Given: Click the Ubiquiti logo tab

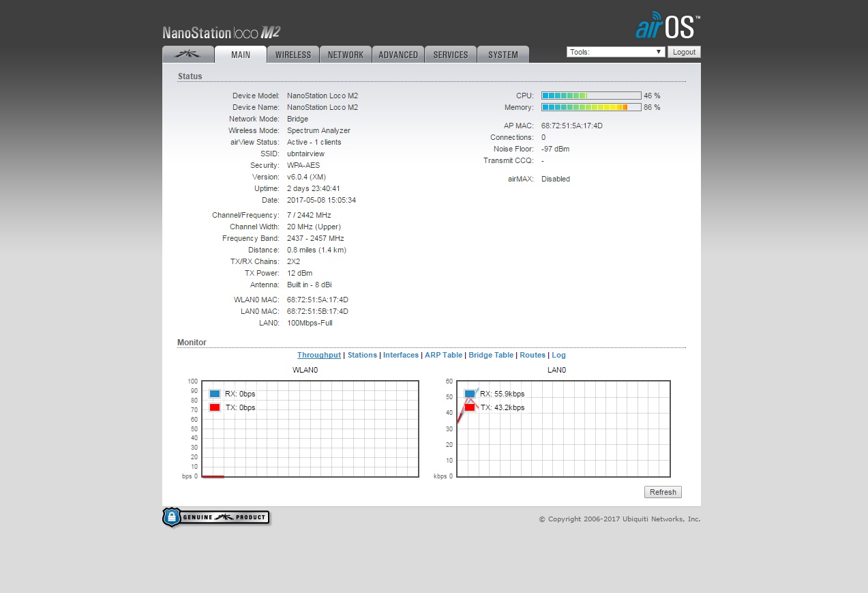Looking at the screenshot, I should pos(188,55).
